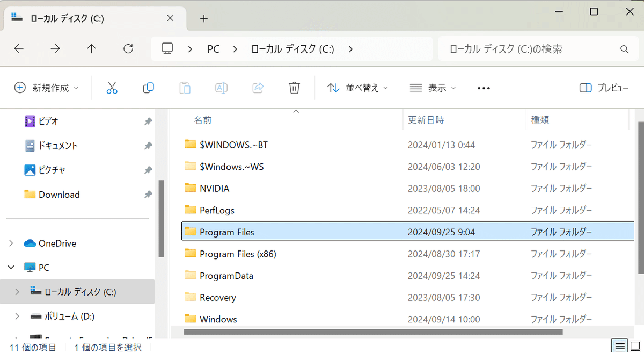Screen dimensions: 644x352
Task: Collapse the PC tree node
Action: tap(11, 267)
